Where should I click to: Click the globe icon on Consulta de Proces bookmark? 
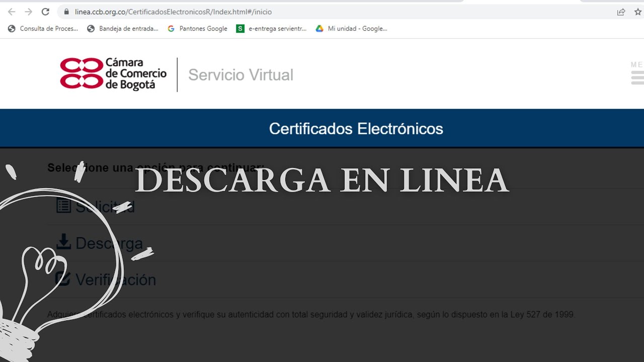11,29
